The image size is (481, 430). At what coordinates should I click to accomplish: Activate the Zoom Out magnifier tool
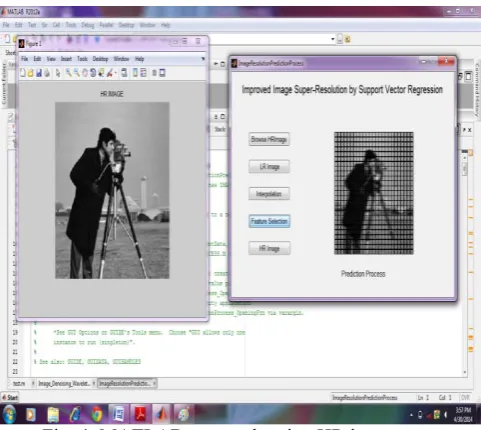[77, 73]
